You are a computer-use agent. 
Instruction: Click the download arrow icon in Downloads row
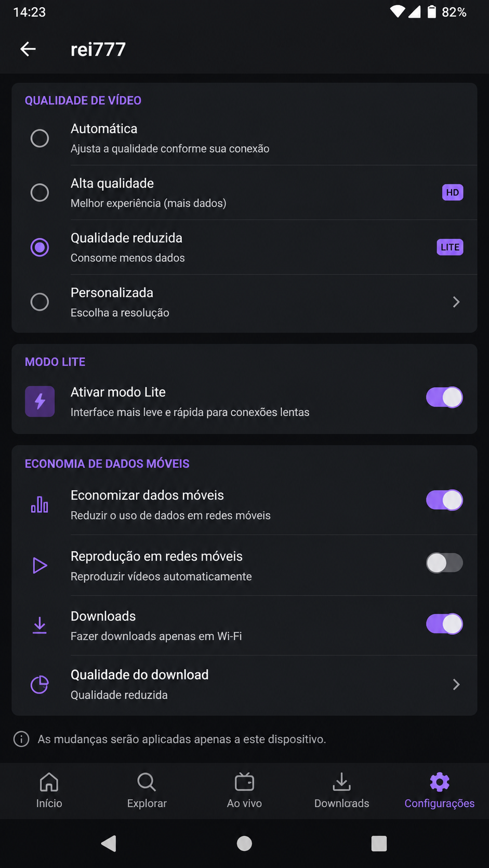coord(39,626)
